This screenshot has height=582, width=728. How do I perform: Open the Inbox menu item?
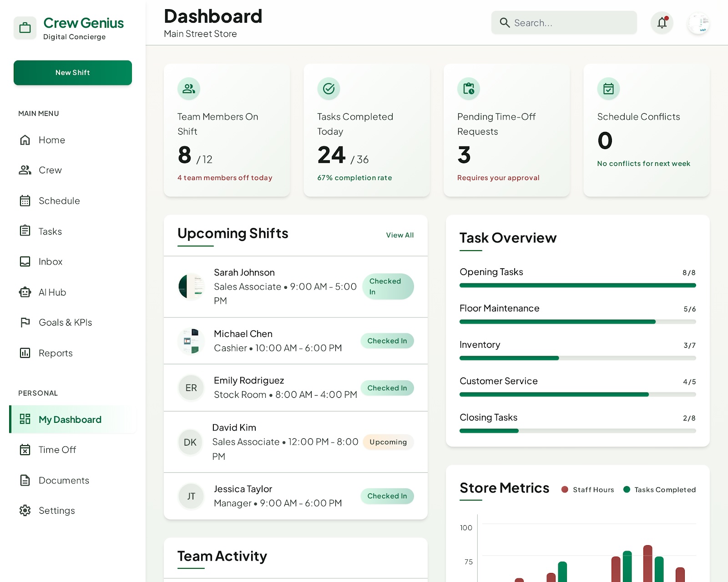click(x=73, y=261)
